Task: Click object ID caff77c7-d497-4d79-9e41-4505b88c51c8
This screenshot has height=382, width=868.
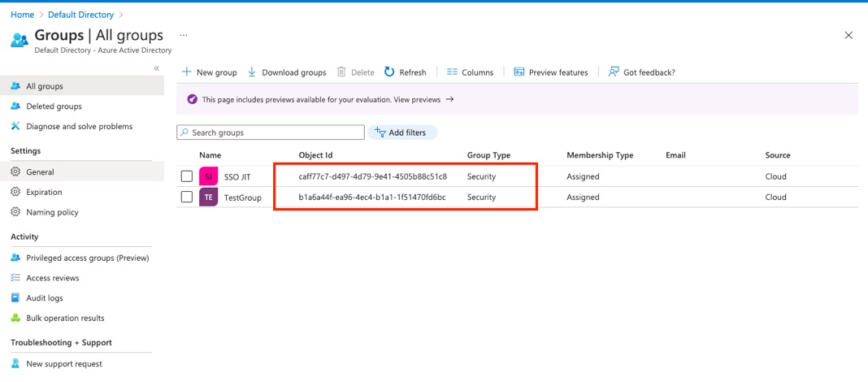Action: tap(372, 177)
